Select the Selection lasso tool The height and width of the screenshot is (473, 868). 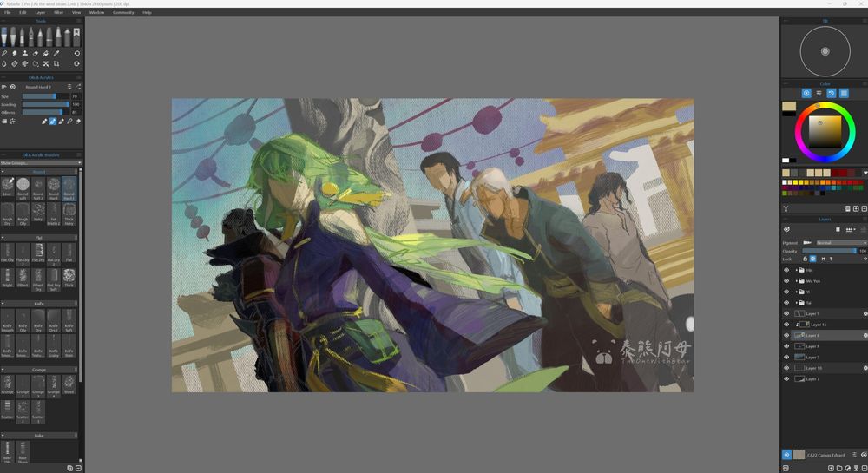click(36, 63)
